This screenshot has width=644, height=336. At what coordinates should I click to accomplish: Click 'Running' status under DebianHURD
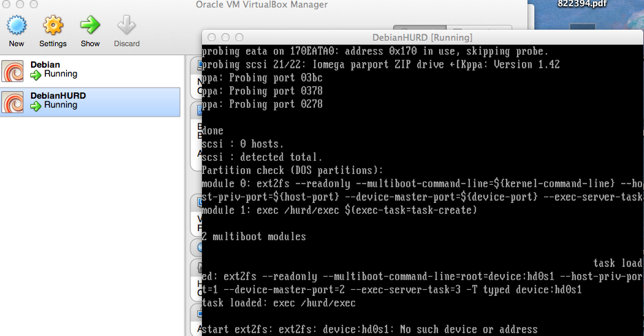pyautogui.click(x=61, y=105)
